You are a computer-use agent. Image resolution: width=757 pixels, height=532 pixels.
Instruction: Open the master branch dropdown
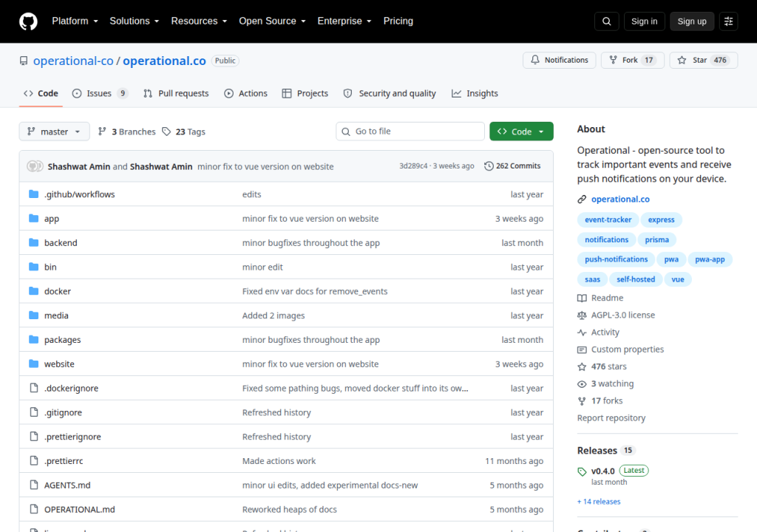coord(54,132)
